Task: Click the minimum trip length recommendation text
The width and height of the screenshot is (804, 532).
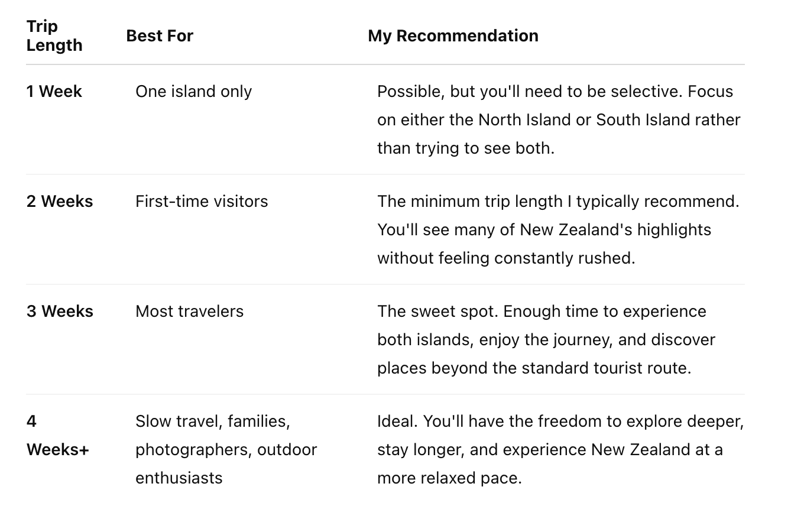Action: tap(559, 229)
